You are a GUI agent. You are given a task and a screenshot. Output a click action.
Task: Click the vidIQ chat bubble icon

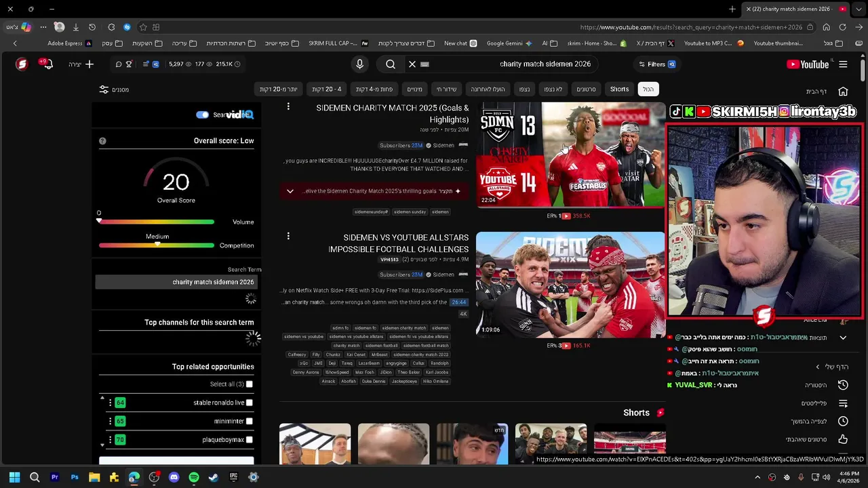118,64
